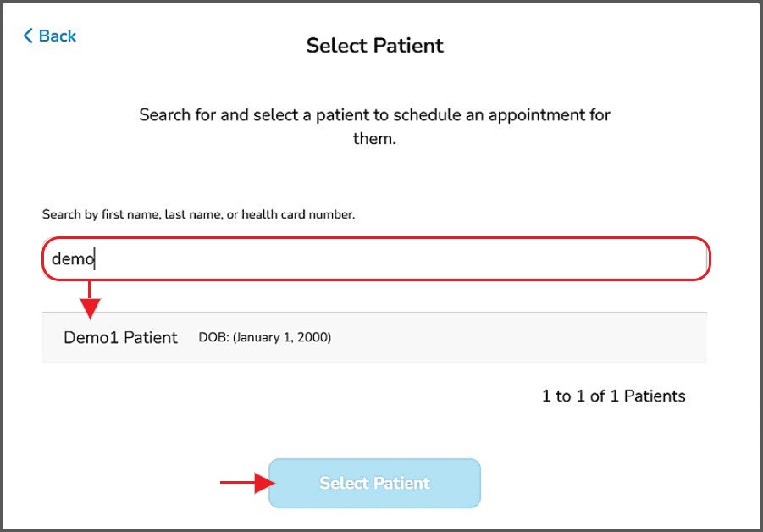Viewport: 763px width, 532px height.
Task: Click the "1 to 1 of 1 Patients" count
Action: pos(613,396)
